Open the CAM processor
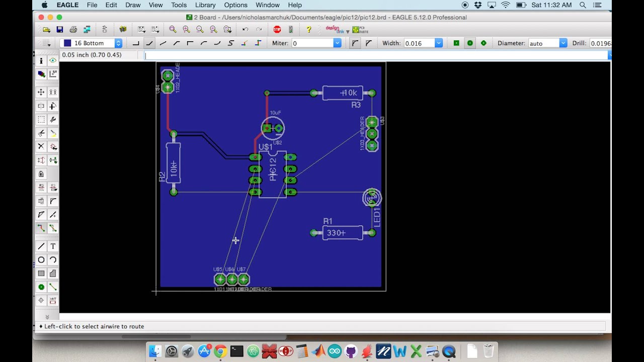The width and height of the screenshot is (644, 362). coord(87,30)
